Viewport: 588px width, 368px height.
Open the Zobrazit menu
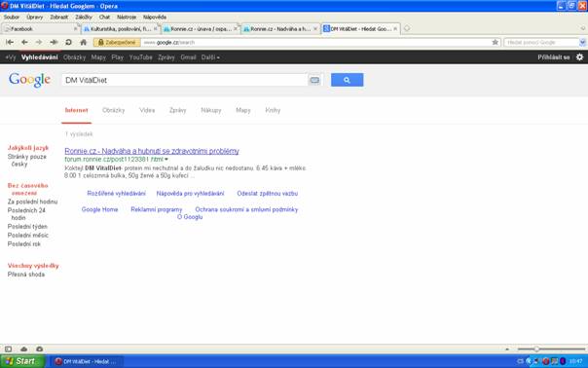59,17
